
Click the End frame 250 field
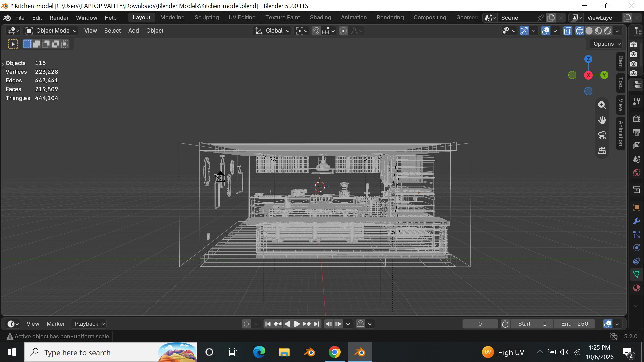575,324
